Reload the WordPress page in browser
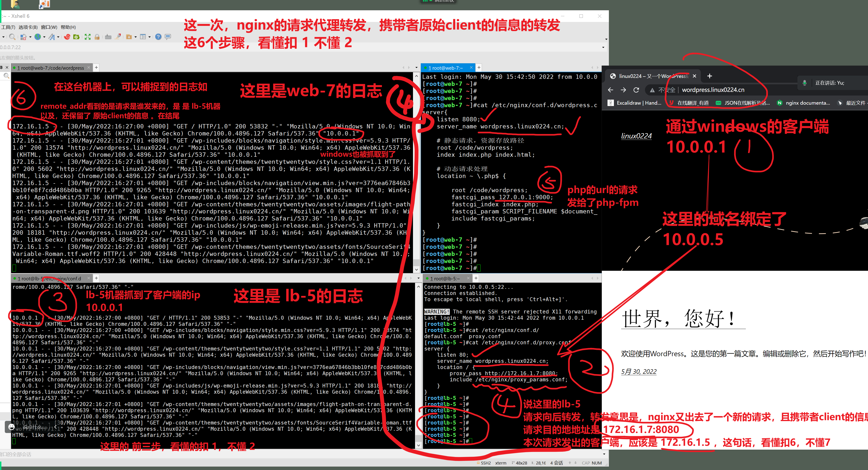868x470 pixels. point(636,90)
